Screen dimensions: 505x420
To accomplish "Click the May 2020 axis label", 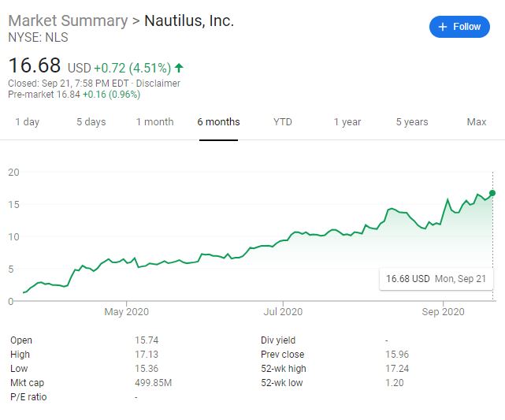I will coord(126,312).
